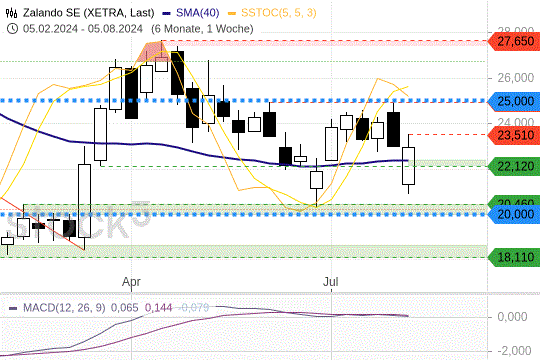
Task: Click the last white candlestick at the chart's right edge
Action: [408, 166]
